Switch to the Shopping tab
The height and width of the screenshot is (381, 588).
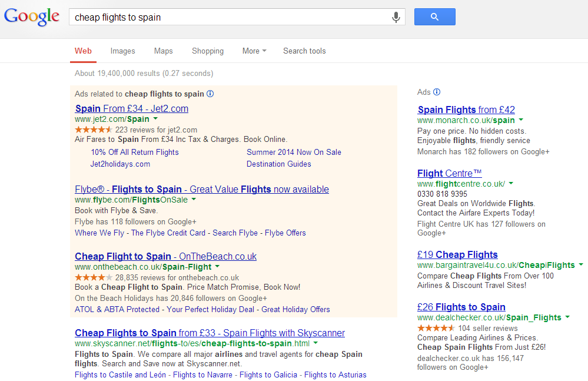click(208, 51)
